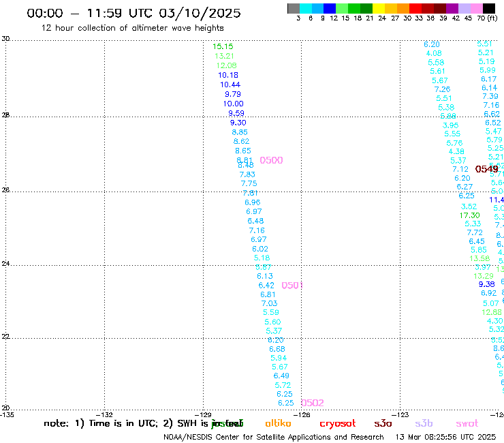
Task: Select the 9.79 wave height value
Action: pos(233,94)
